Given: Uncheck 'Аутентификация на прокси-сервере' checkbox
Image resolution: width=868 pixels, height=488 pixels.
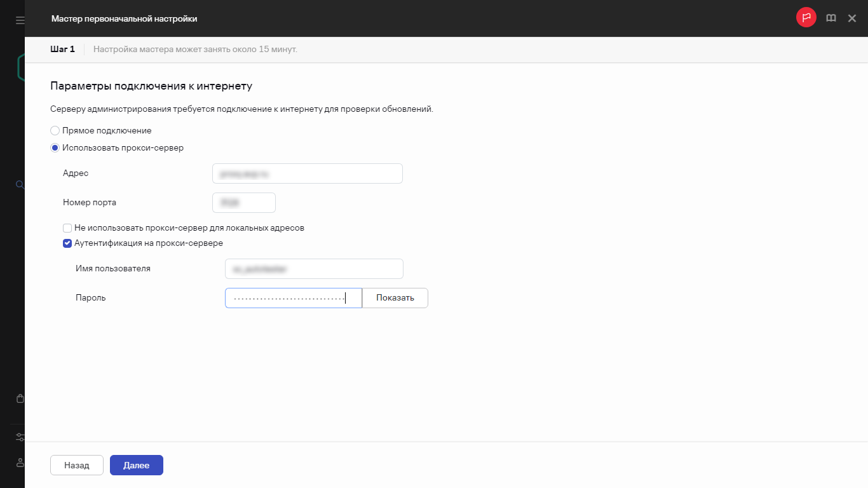Looking at the screenshot, I should coord(67,243).
